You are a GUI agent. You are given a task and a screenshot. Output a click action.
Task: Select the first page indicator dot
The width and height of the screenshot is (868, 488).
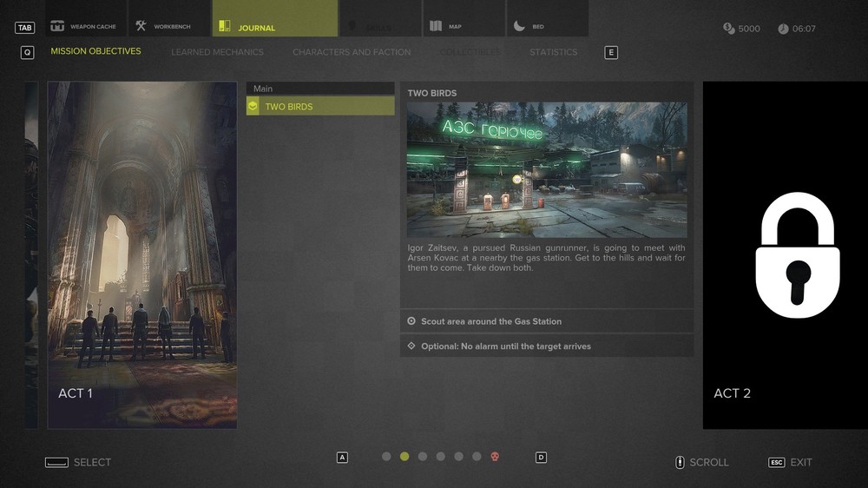pos(386,457)
